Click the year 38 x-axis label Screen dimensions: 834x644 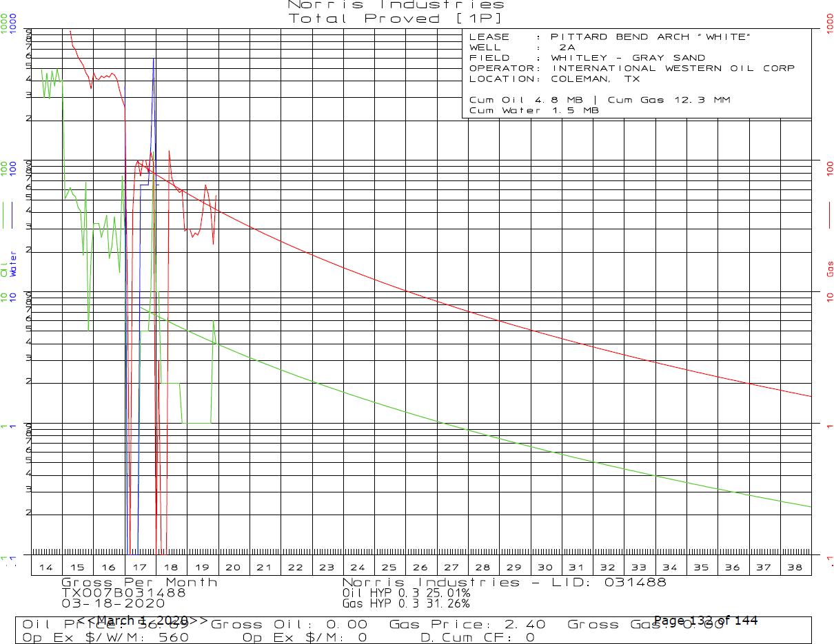(x=795, y=568)
